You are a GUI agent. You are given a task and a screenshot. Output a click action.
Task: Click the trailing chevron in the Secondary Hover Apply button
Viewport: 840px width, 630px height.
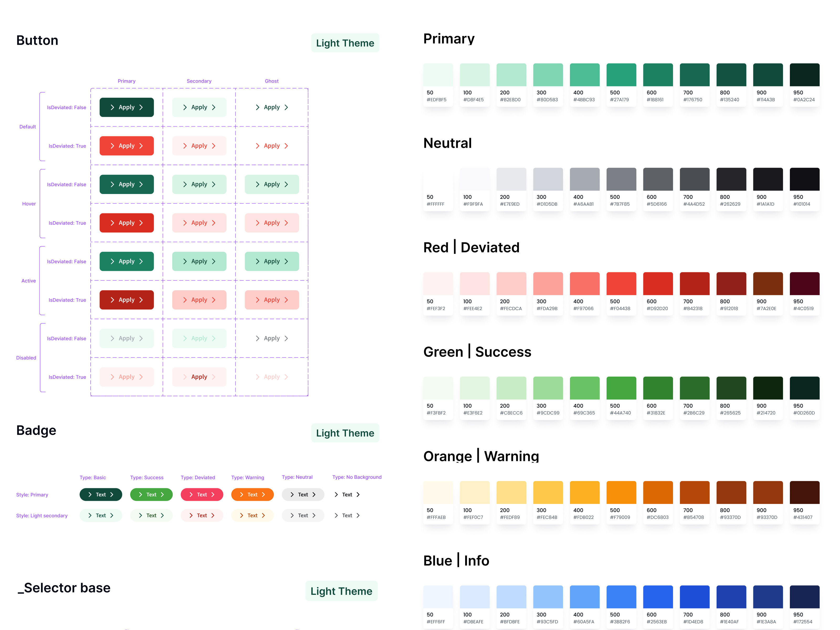[213, 184]
